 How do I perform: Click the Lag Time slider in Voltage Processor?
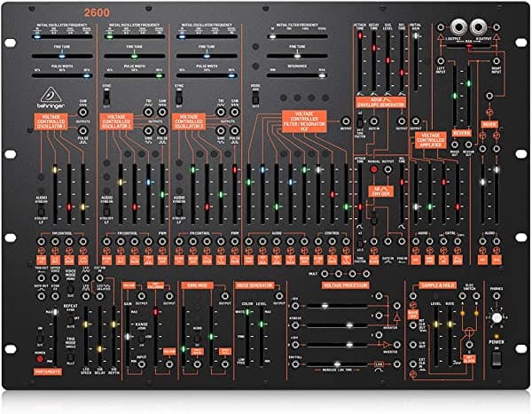(x=337, y=364)
